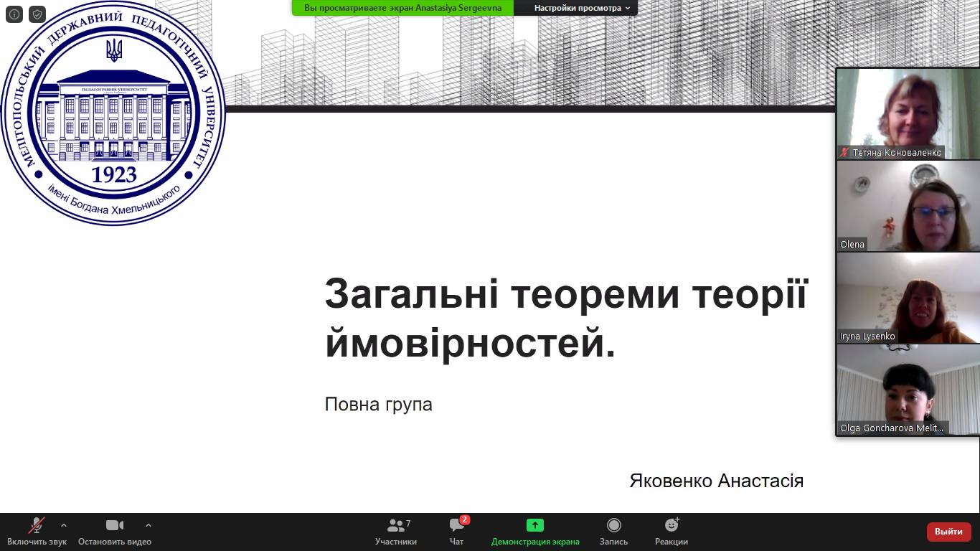Open the Participants panel

(395, 532)
